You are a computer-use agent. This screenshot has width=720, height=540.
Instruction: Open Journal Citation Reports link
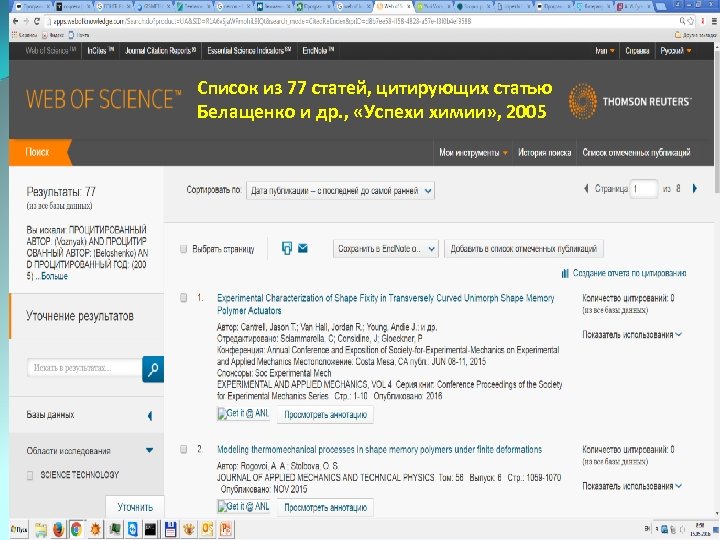click(160, 51)
